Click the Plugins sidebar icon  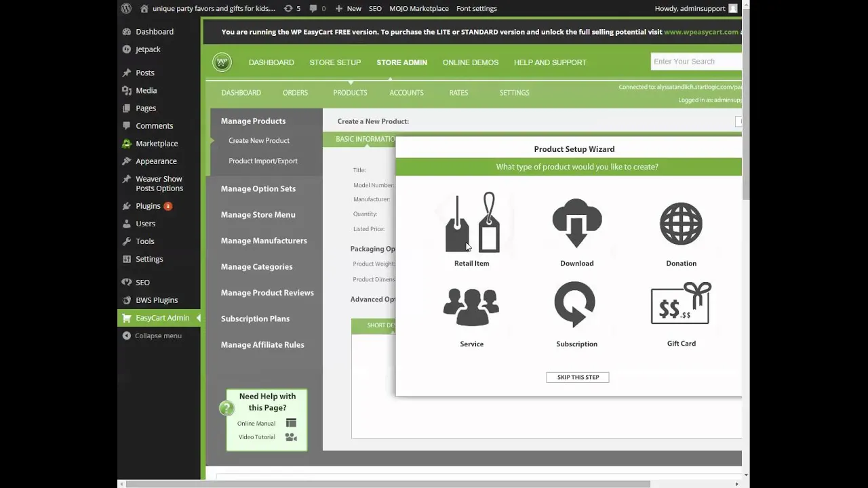[127, 205]
